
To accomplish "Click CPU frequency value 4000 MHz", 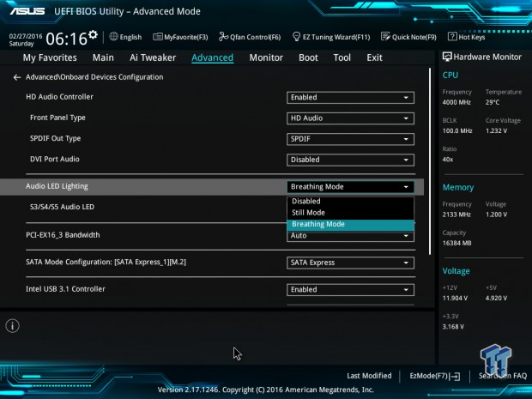I will pyautogui.click(x=456, y=102).
